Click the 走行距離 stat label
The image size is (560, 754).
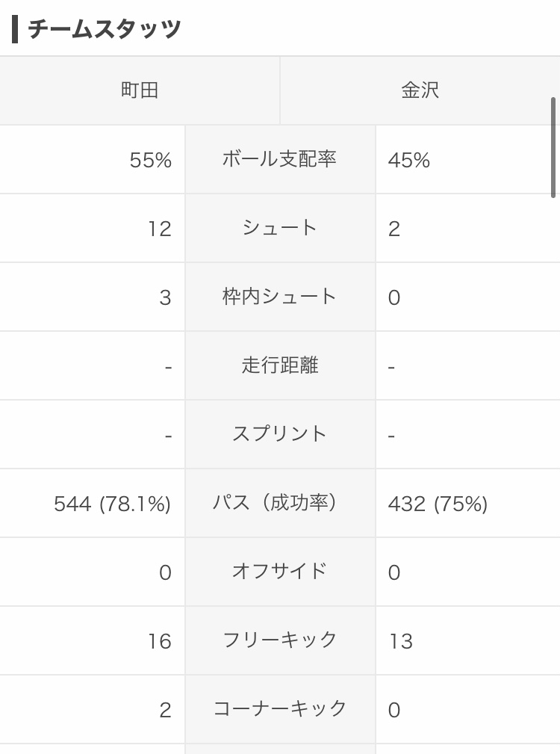click(279, 365)
